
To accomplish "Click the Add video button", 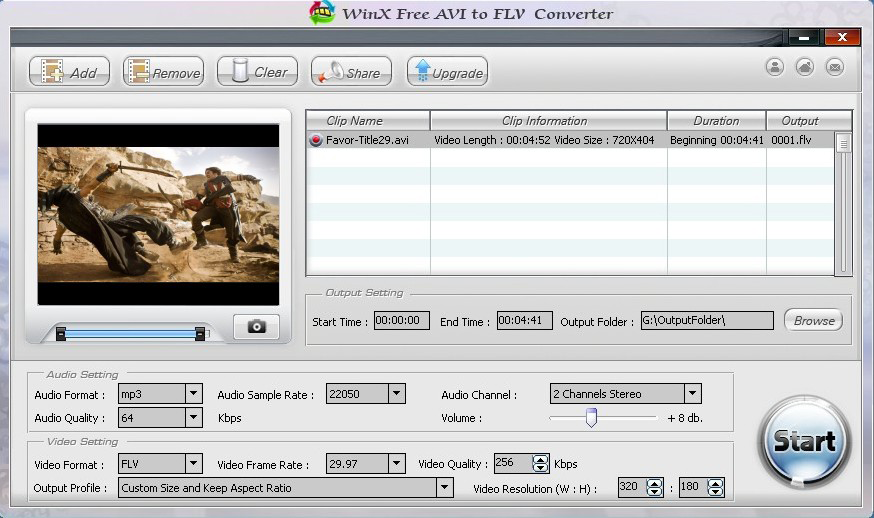I will tap(69, 72).
